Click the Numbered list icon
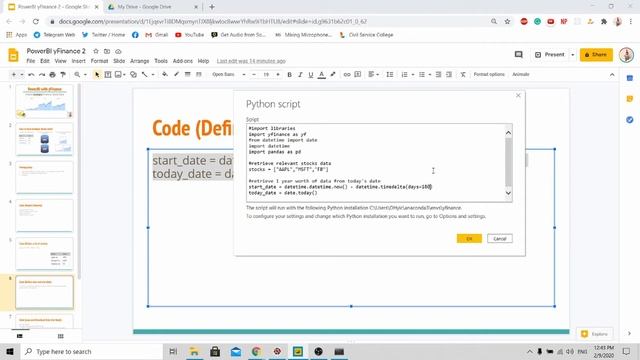The height and width of the screenshot is (360, 640). coord(404,75)
